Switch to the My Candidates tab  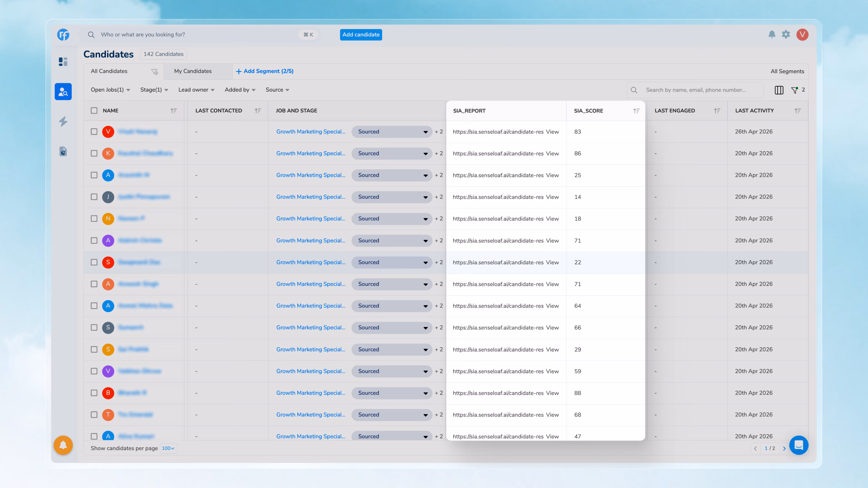point(193,71)
